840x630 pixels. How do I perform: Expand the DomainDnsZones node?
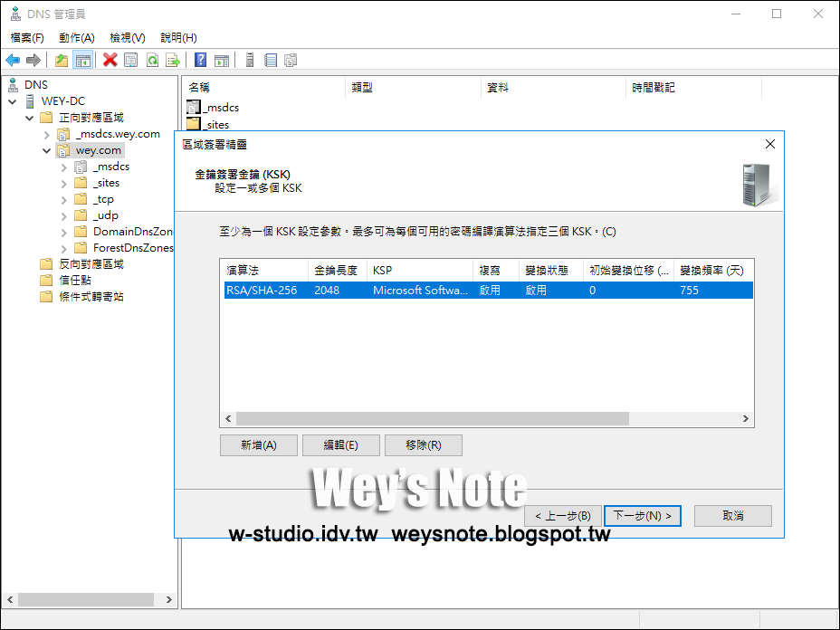(x=63, y=233)
